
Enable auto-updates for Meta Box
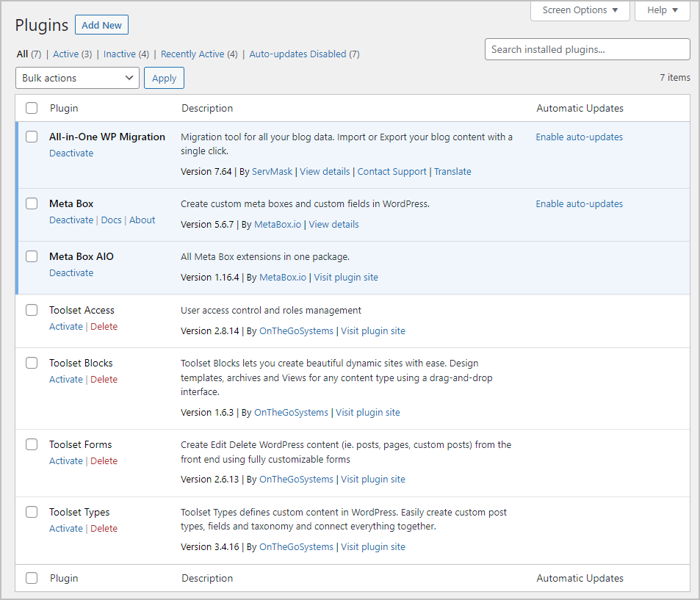(x=579, y=204)
